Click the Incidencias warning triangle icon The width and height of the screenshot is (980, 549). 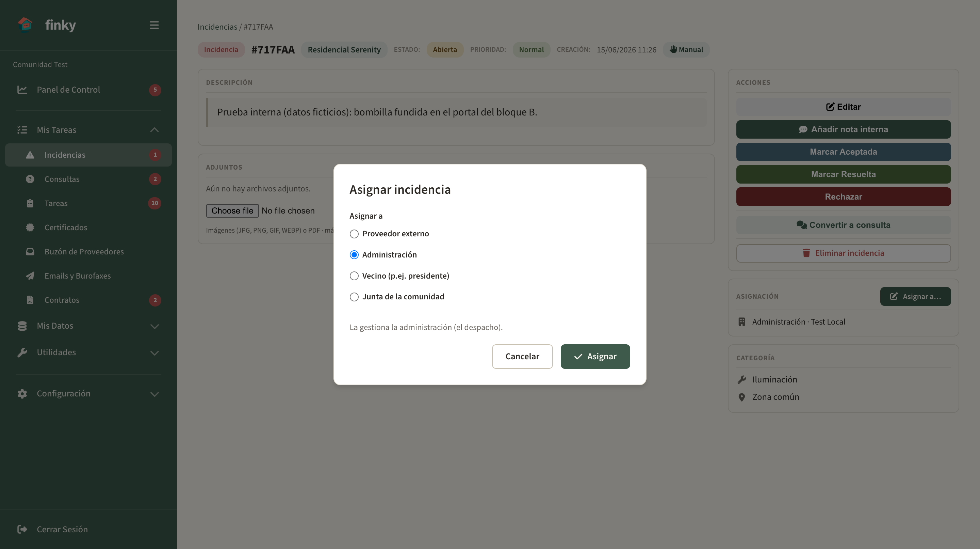pyautogui.click(x=30, y=155)
